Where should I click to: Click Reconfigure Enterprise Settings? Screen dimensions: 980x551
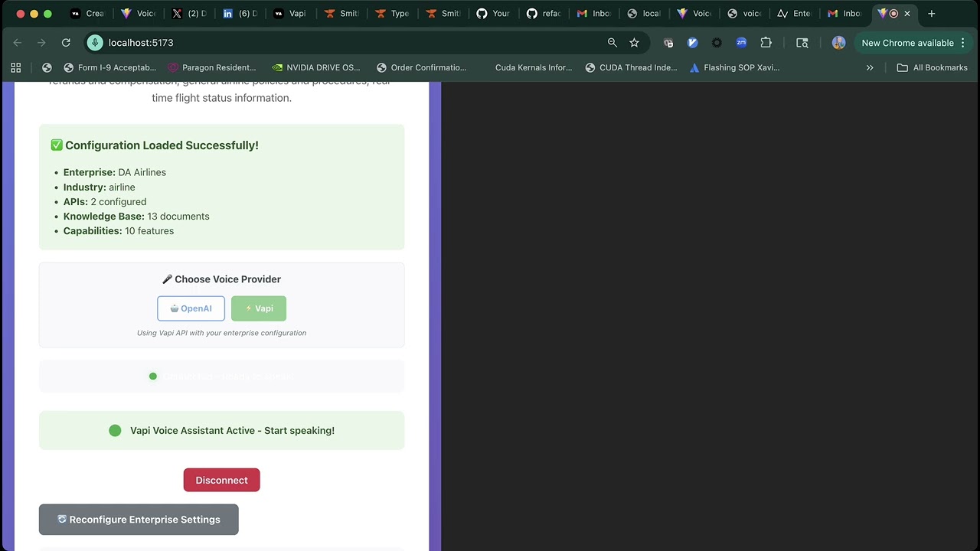click(x=139, y=520)
